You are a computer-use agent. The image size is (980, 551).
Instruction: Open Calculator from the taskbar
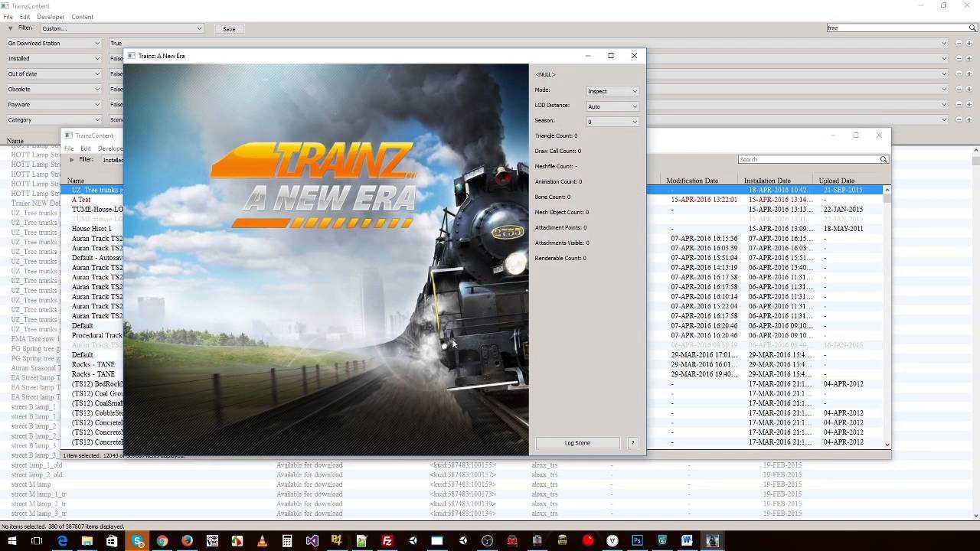(x=287, y=541)
